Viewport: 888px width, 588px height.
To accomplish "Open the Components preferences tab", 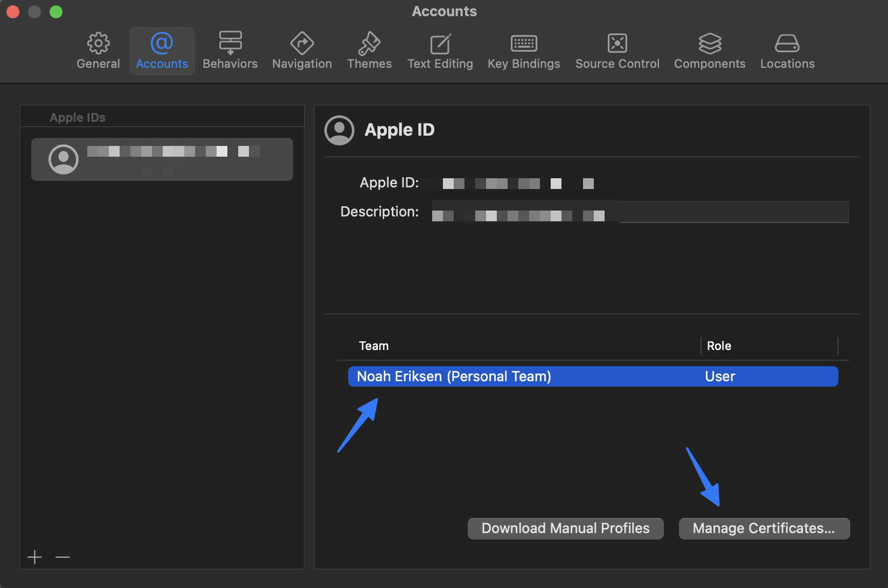I will [x=710, y=51].
